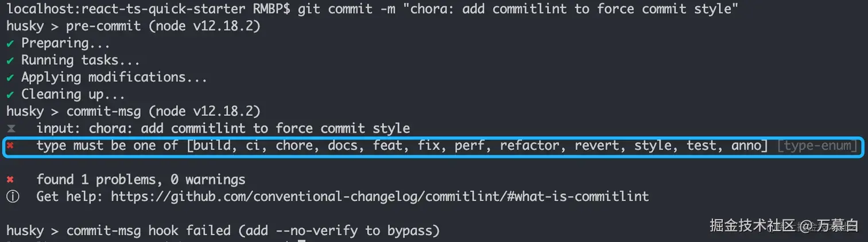
Task: Click the red X beside the type error
Action: click(x=10, y=146)
